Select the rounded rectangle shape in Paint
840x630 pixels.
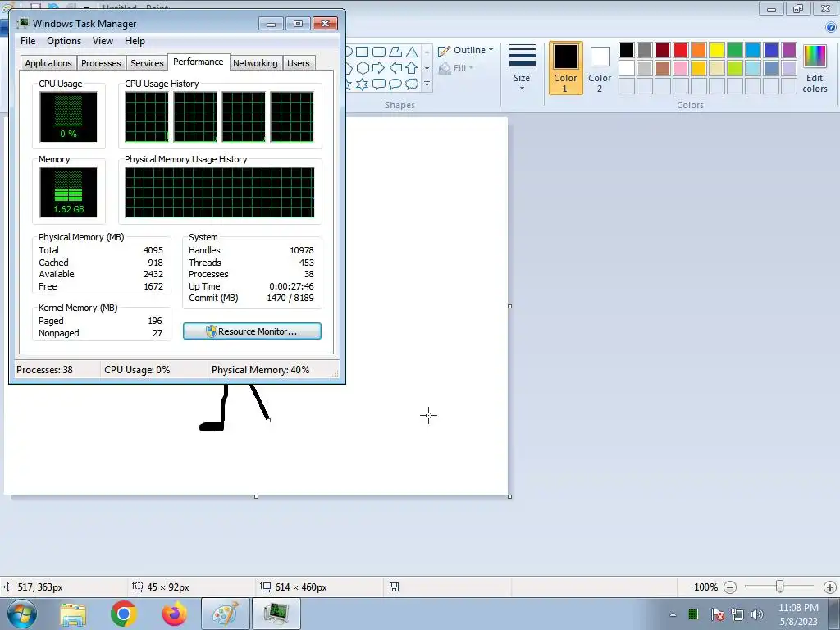tap(379, 52)
